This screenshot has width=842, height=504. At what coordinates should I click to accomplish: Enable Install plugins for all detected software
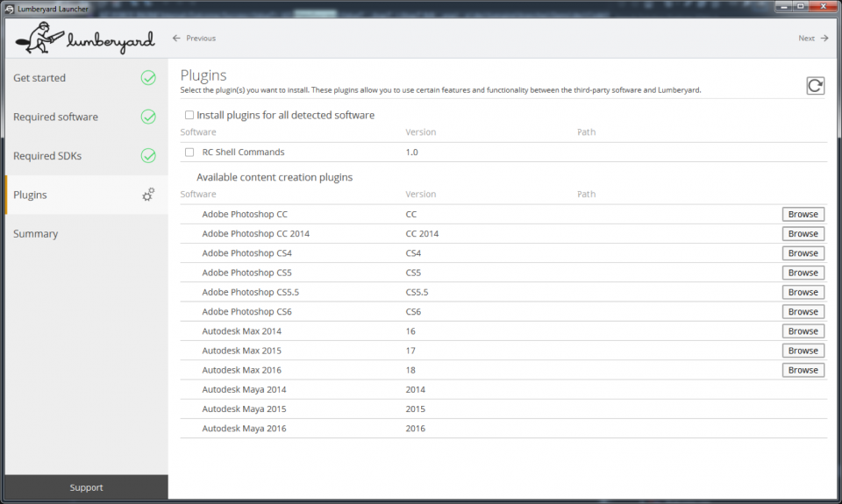point(189,115)
